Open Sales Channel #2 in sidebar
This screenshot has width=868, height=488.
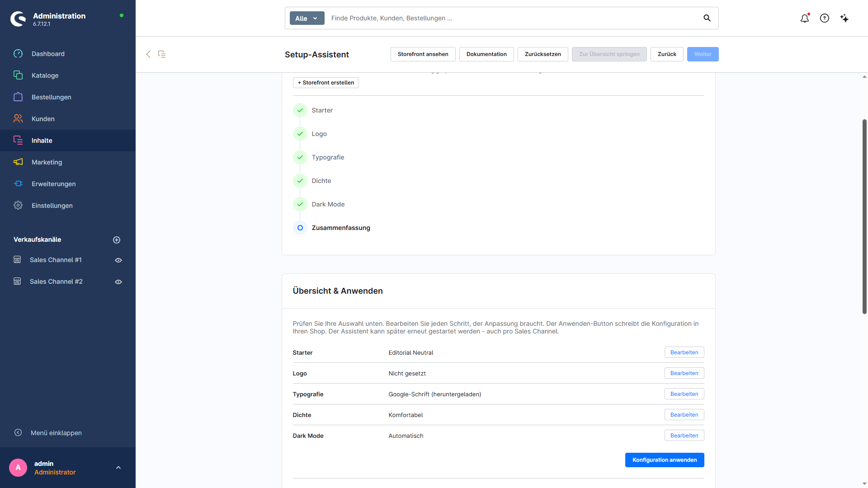[56, 282]
